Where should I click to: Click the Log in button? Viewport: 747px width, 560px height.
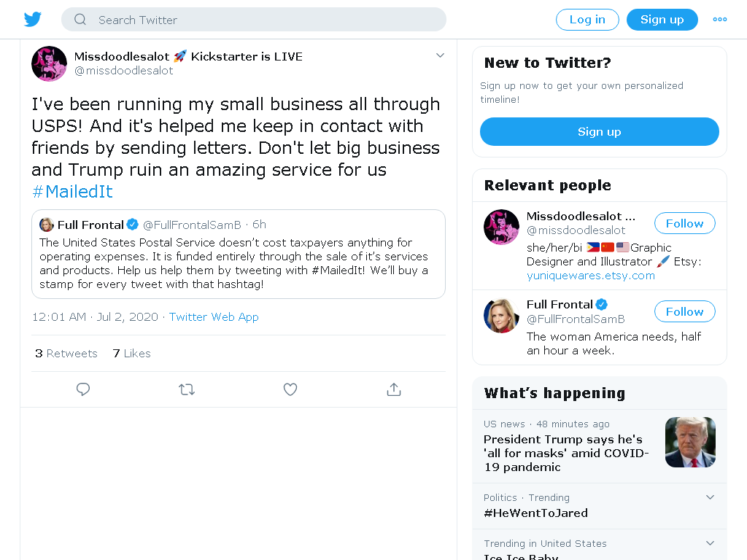(x=587, y=20)
